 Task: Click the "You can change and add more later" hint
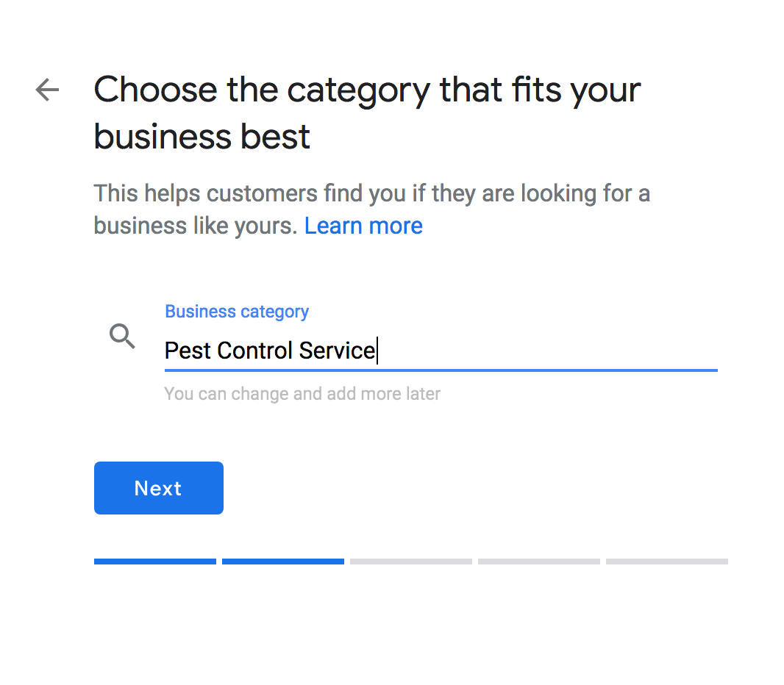click(x=302, y=394)
